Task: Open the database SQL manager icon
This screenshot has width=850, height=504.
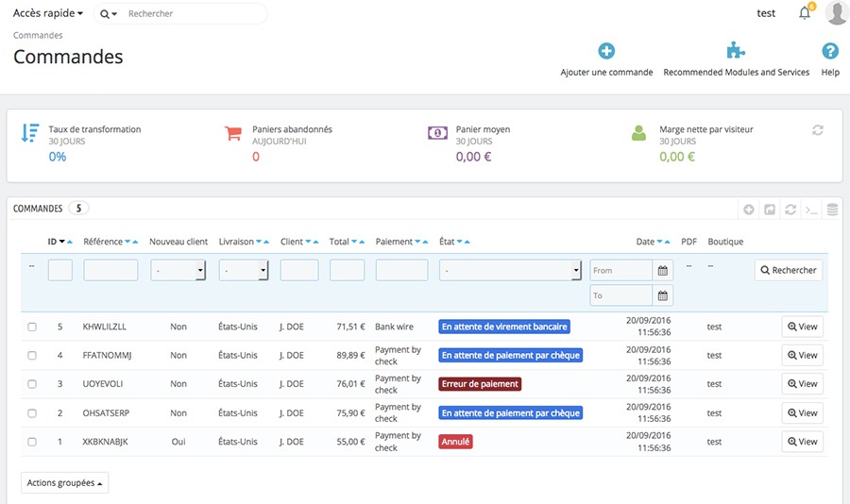Action: coord(832,210)
